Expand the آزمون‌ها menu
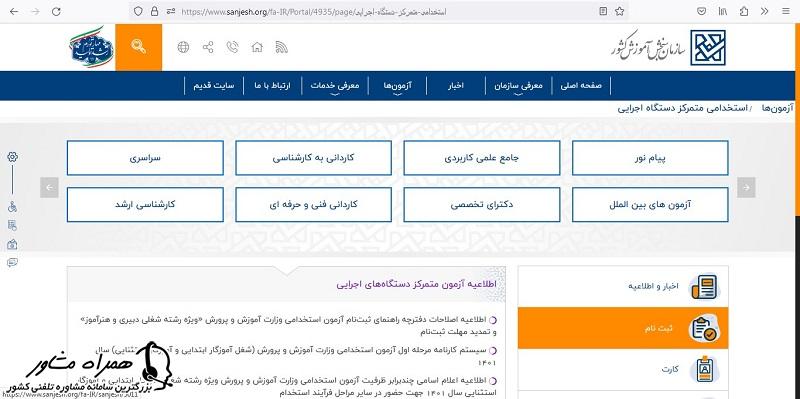Viewport: 800px width, 399px height. pos(397,86)
